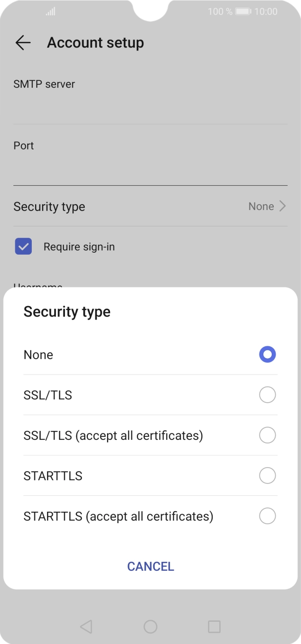Tap the Security type row label
Viewport: 301px width, 644px height.
point(49,207)
